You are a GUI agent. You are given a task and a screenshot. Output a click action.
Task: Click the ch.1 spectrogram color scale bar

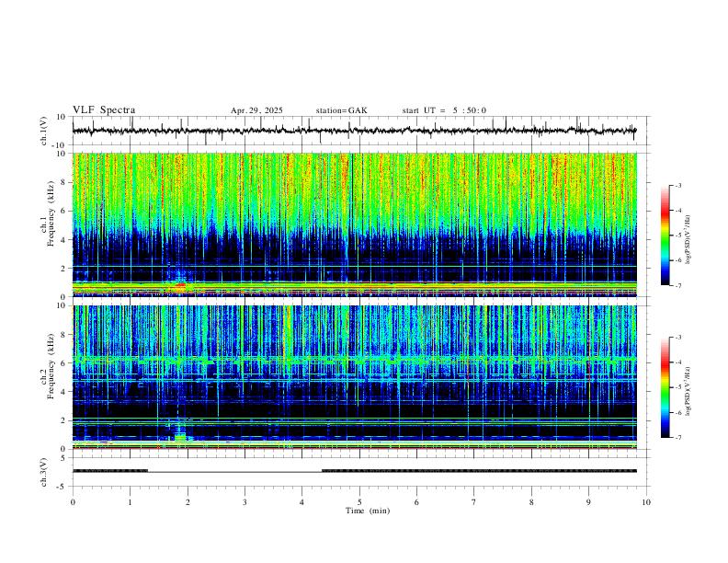point(665,236)
